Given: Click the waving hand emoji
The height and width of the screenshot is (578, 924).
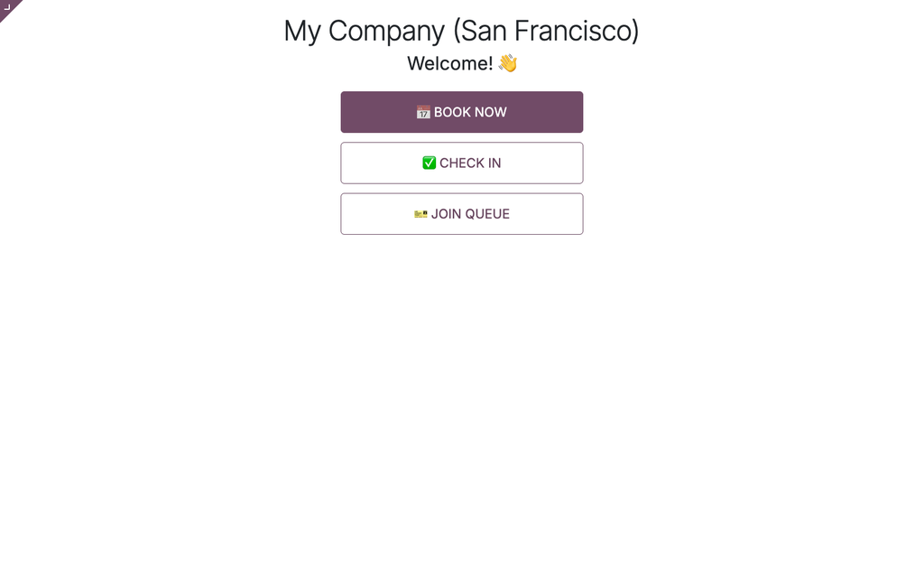Looking at the screenshot, I should (508, 63).
